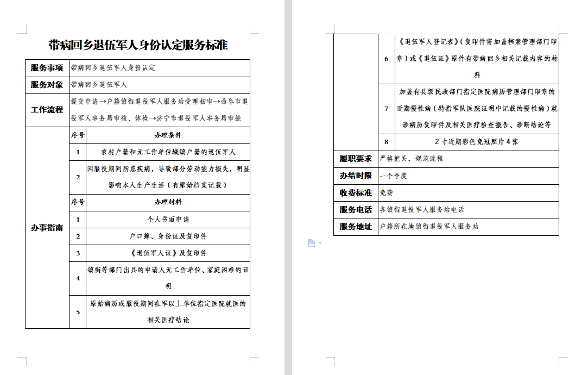Select the 履职要求 label cell

pos(356,159)
